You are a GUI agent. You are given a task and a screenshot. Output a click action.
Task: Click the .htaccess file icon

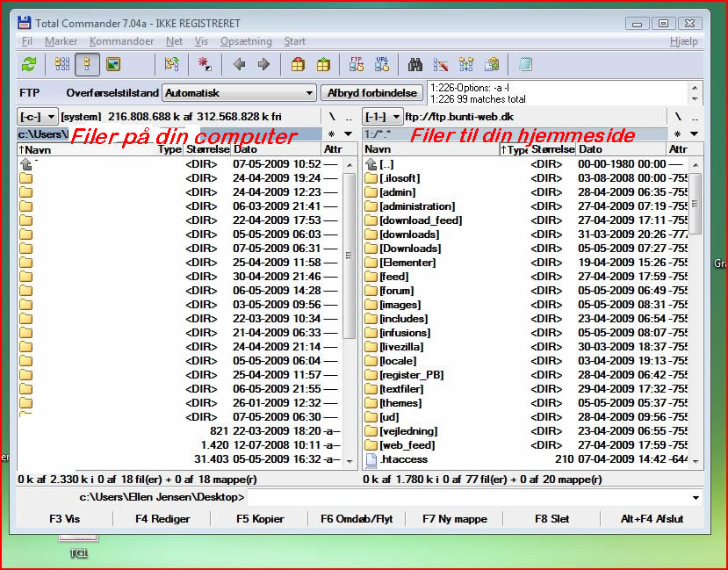[x=371, y=459]
